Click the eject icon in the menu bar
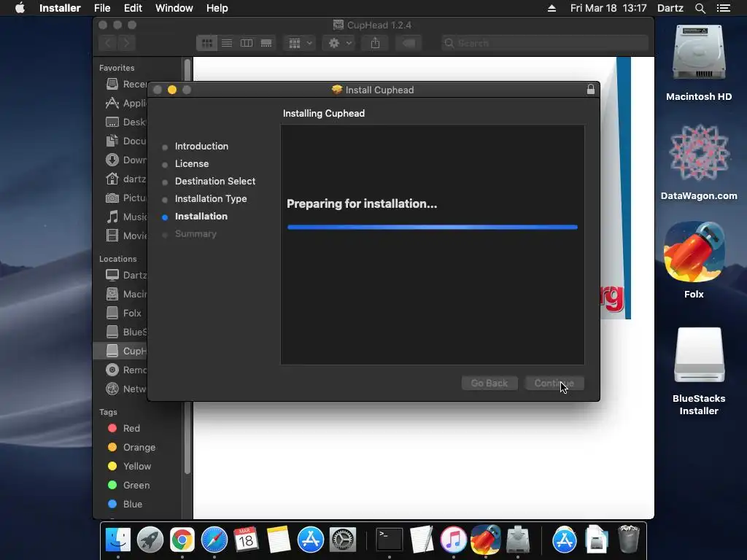The image size is (747, 560). click(551, 8)
